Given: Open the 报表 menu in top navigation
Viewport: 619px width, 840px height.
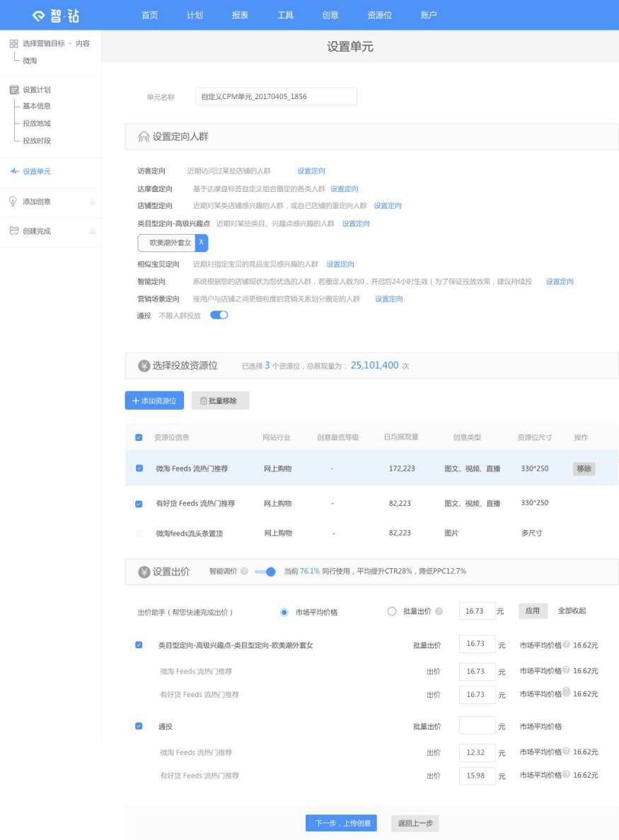Looking at the screenshot, I should (239, 14).
